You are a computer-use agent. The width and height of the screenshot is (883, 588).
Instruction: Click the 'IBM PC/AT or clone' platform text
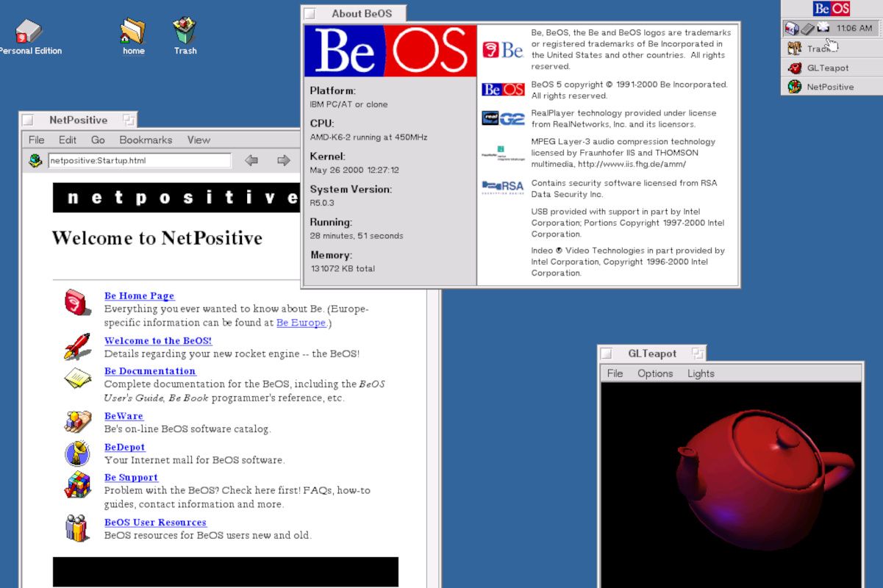[x=348, y=104]
